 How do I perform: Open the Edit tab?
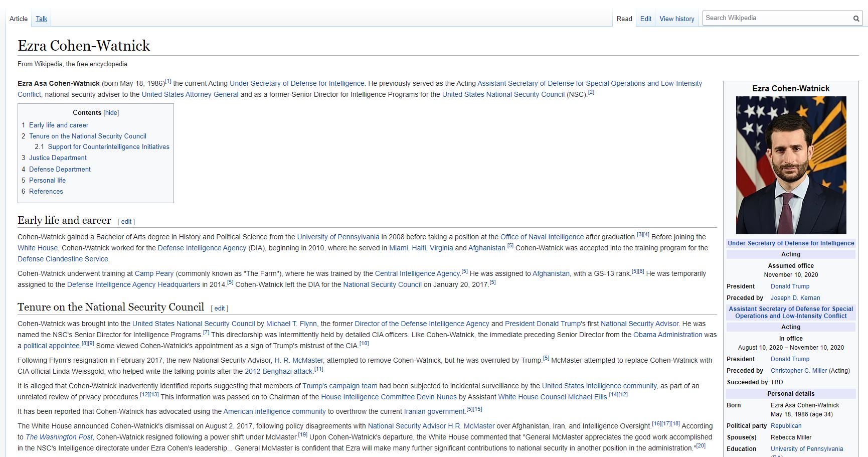646,19
